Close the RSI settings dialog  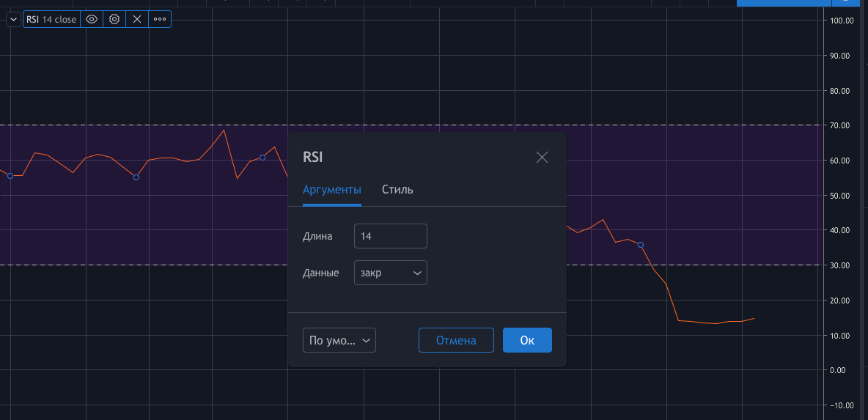542,157
